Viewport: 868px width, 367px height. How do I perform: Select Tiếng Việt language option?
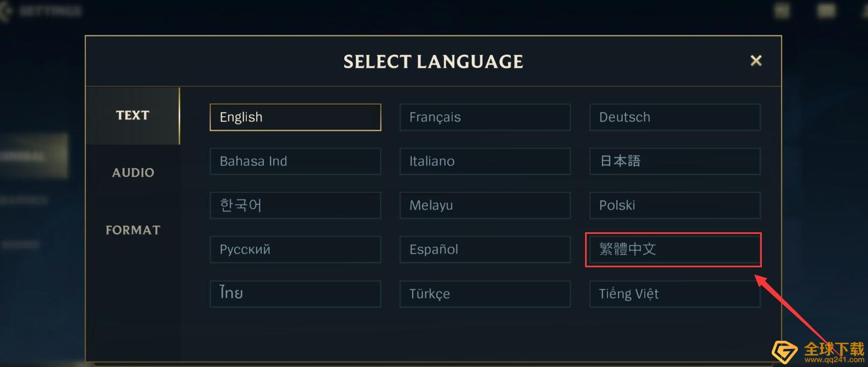675,294
